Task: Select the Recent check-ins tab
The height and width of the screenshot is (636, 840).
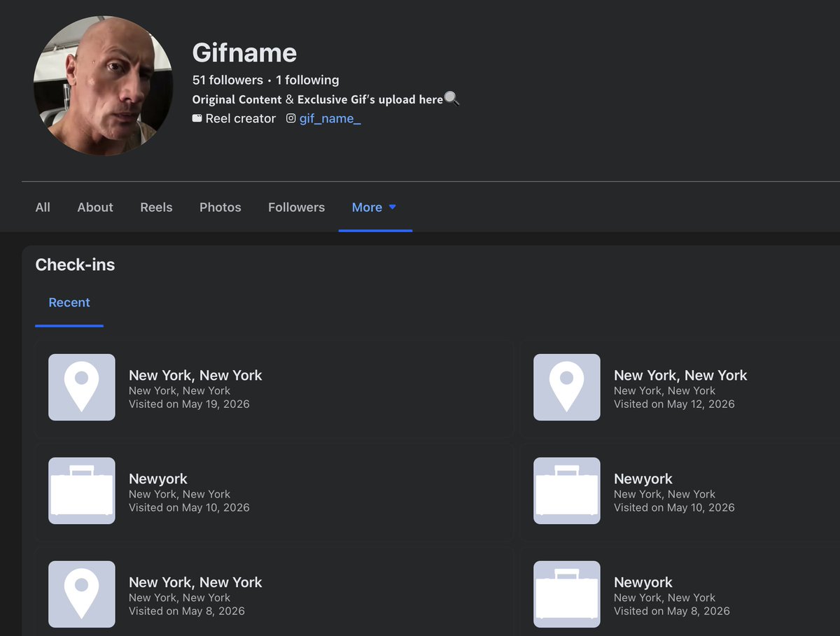Action: (x=69, y=302)
